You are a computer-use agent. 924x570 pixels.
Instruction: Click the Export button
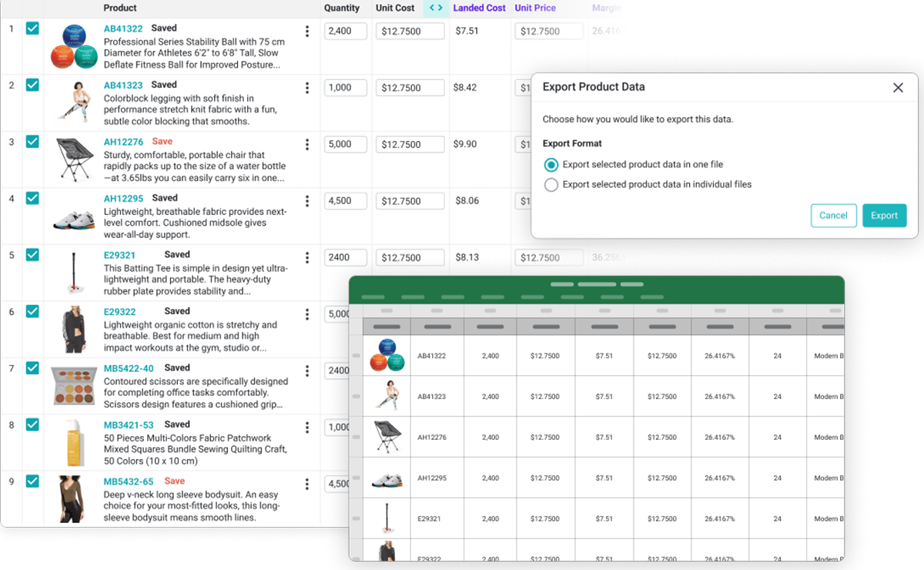point(884,216)
